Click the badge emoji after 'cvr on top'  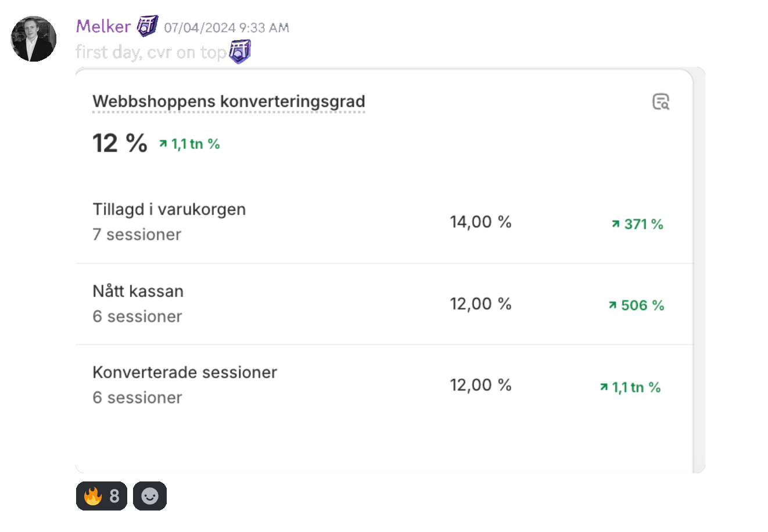[239, 52]
